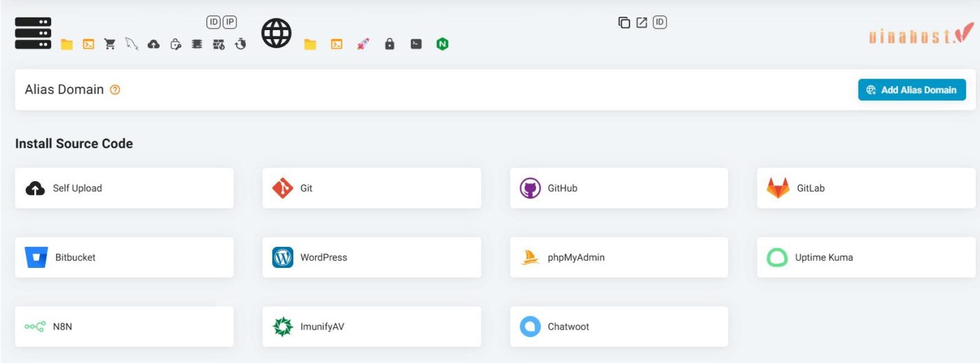Click the cloud upload icon in the top toolbar
980x363 pixels.
(153, 44)
